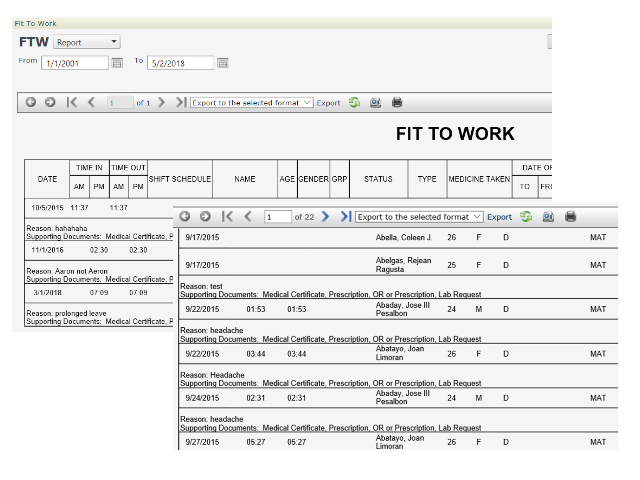
Task: Go to next page in upper report toolbar
Action: coord(161,102)
